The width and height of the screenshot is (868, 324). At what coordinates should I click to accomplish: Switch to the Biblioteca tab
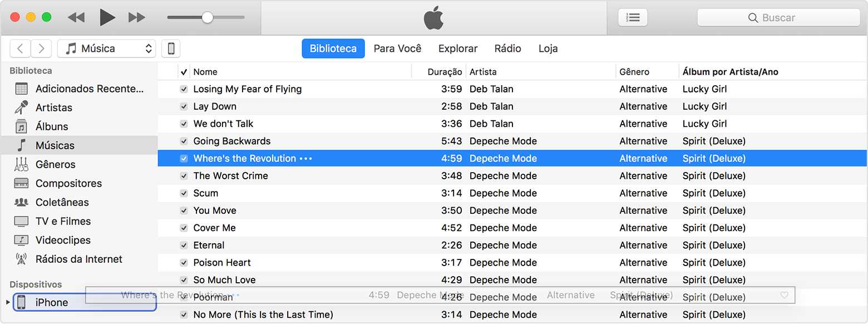(333, 48)
